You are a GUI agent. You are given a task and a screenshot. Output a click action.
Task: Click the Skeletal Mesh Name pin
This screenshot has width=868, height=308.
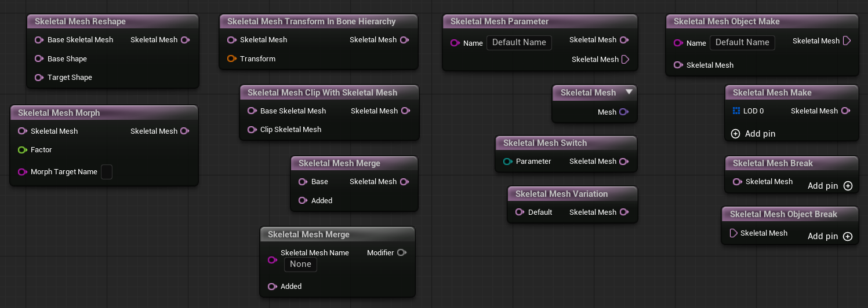point(272,260)
